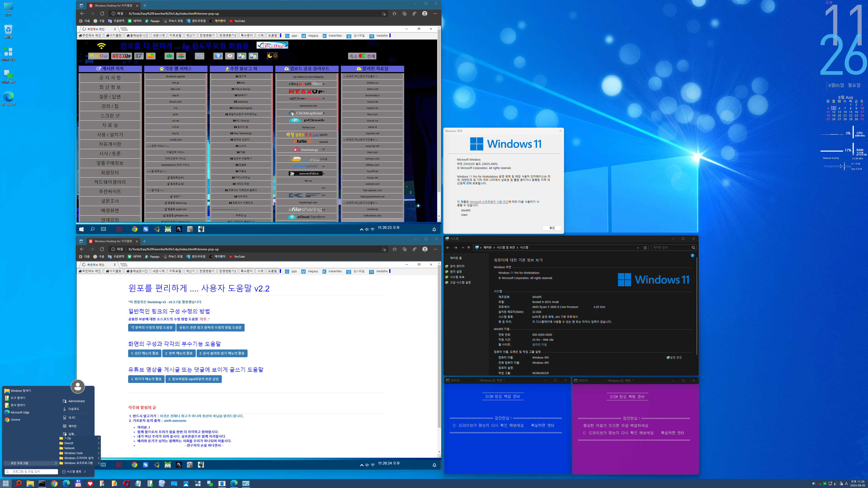Screen dimensions: 868x488
Task: Click 프로그램 및 파일 검색 field in Start menu
Action: [x=31, y=472]
